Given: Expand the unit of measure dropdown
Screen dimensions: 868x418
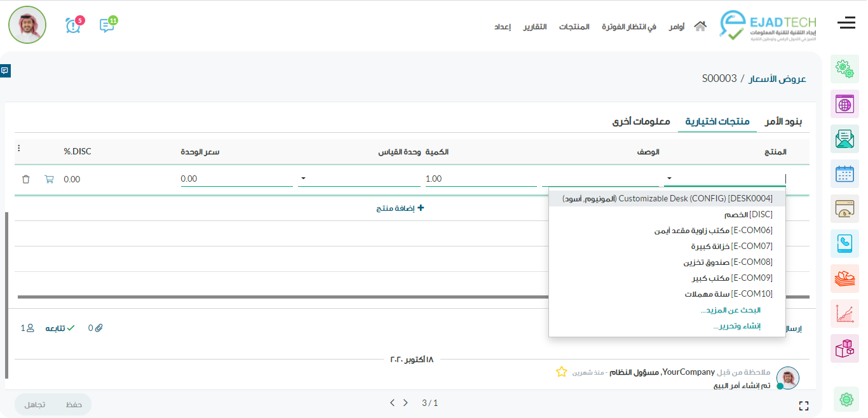Looking at the screenshot, I should 303,179.
